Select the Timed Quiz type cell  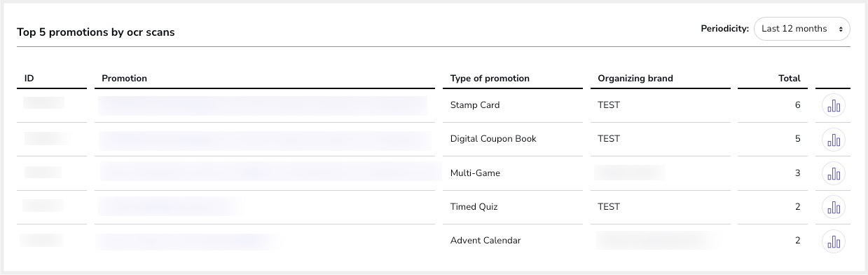pyautogui.click(x=474, y=207)
